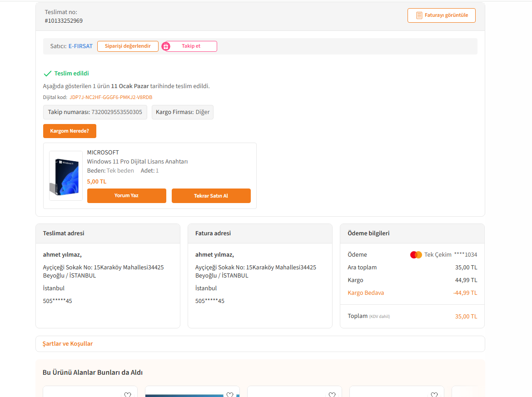Click delivery number #10133252969
This screenshot has height=397, width=532.
pyautogui.click(x=64, y=21)
